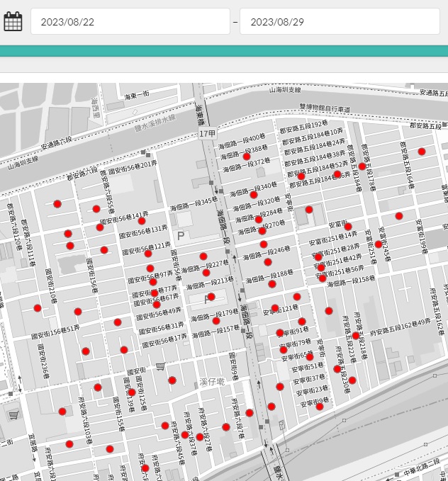Click the shopping cart icon at left map edge

coord(13,414)
